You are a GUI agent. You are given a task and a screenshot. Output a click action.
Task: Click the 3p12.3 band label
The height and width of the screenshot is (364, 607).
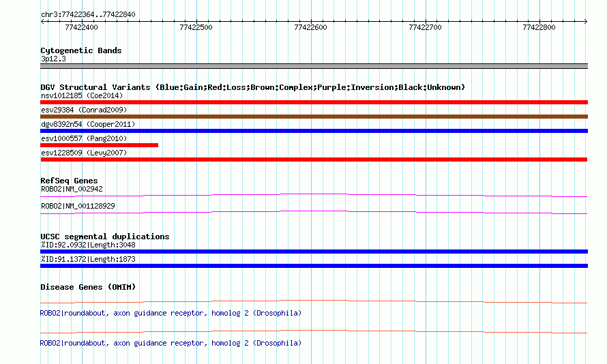pyautogui.click(x=53, y=59)
